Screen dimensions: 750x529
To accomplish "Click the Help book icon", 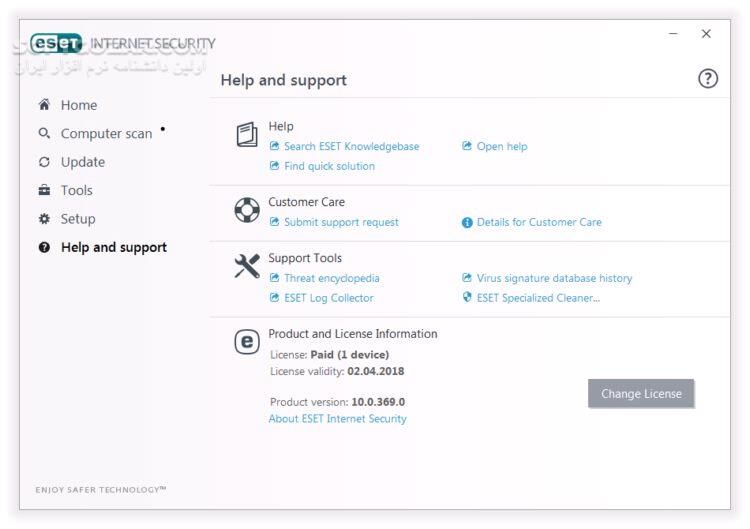I will (x=246, y=135).
